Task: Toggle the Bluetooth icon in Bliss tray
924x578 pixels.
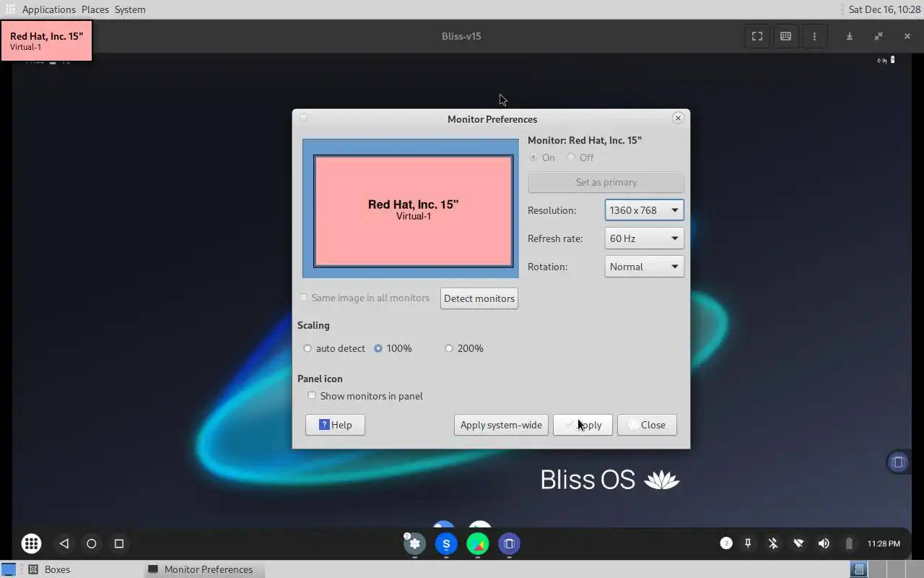Action: (x=773, y=543)
